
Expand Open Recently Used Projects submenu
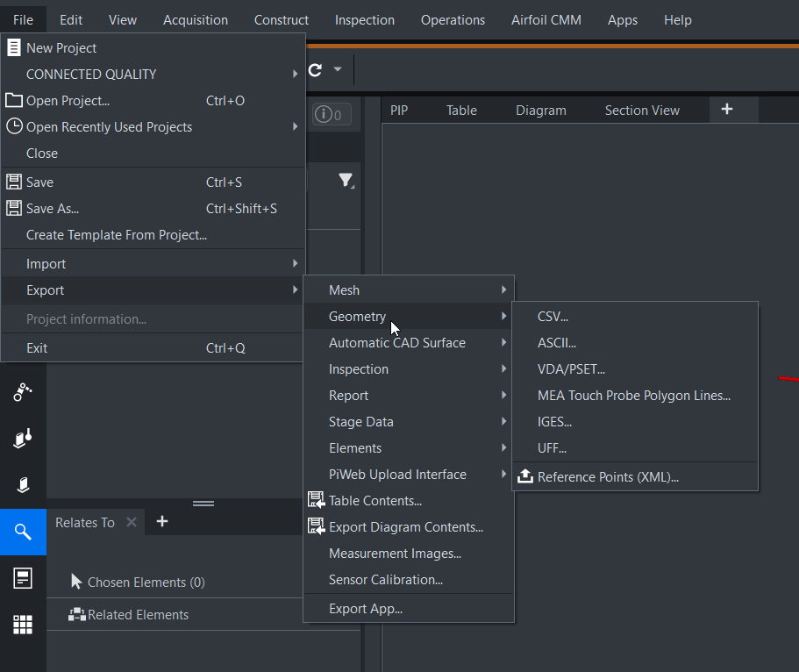pyautogui.click(x=153, y=127)
